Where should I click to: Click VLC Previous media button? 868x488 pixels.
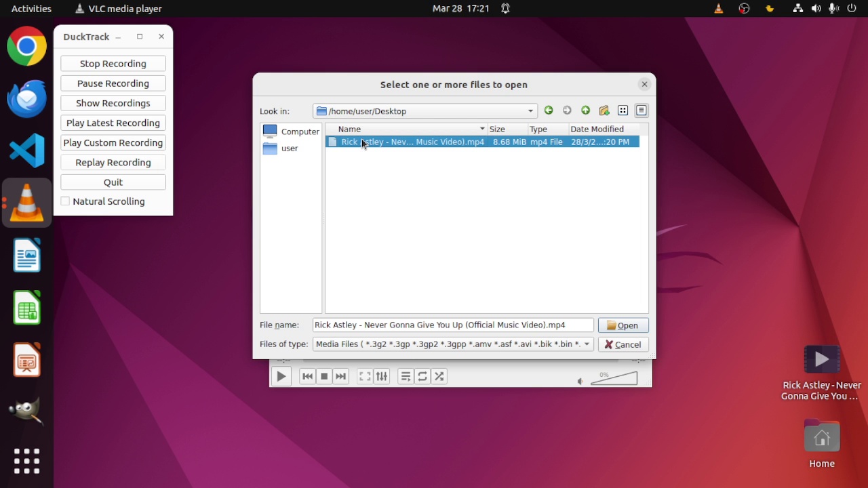(307, 376)
